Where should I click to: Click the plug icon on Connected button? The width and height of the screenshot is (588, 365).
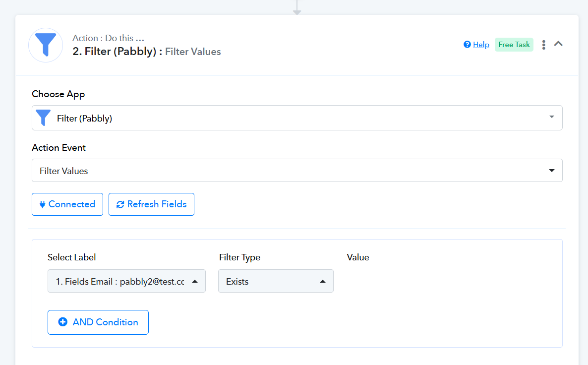(x=42, y=204)
